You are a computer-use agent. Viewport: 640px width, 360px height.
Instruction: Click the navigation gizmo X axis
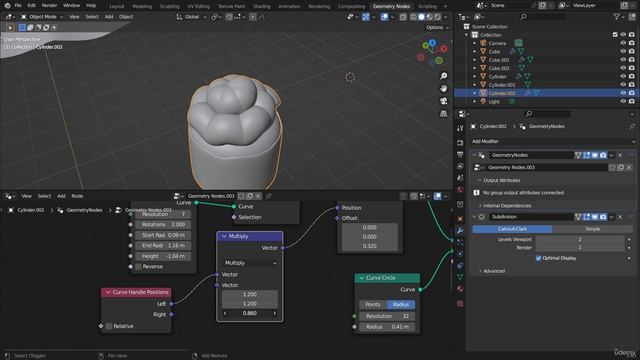(444, 49)
